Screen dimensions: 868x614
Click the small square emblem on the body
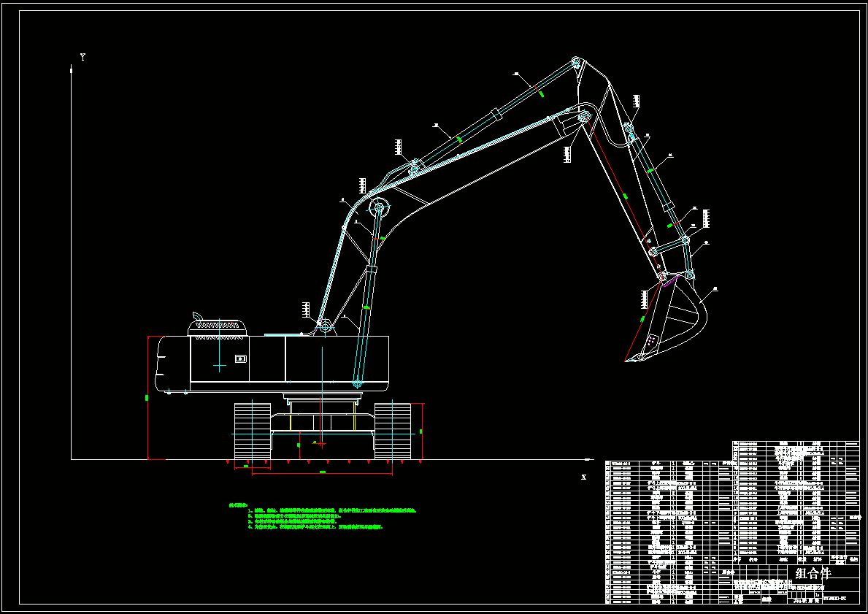click(x=240, y=358)
